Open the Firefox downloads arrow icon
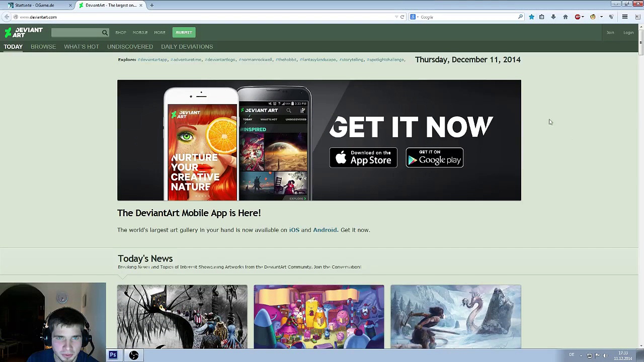Screen dimensions: 644x362 click(553, 17)
